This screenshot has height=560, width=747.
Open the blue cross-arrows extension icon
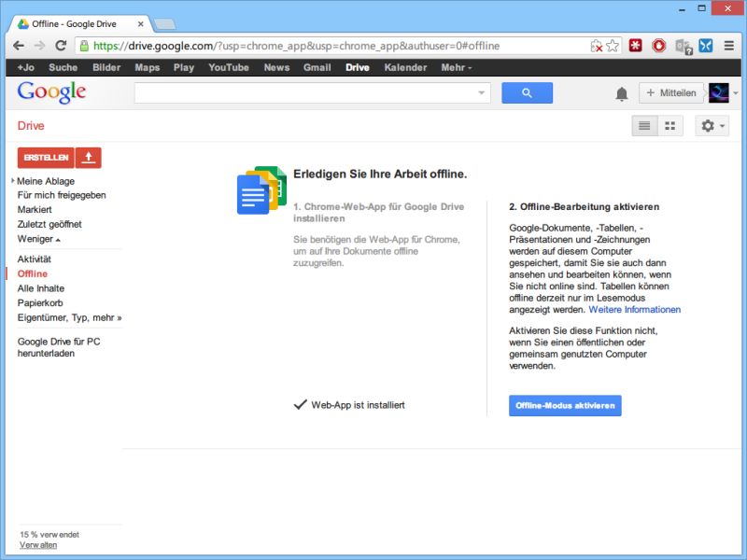tap(706, 45)
